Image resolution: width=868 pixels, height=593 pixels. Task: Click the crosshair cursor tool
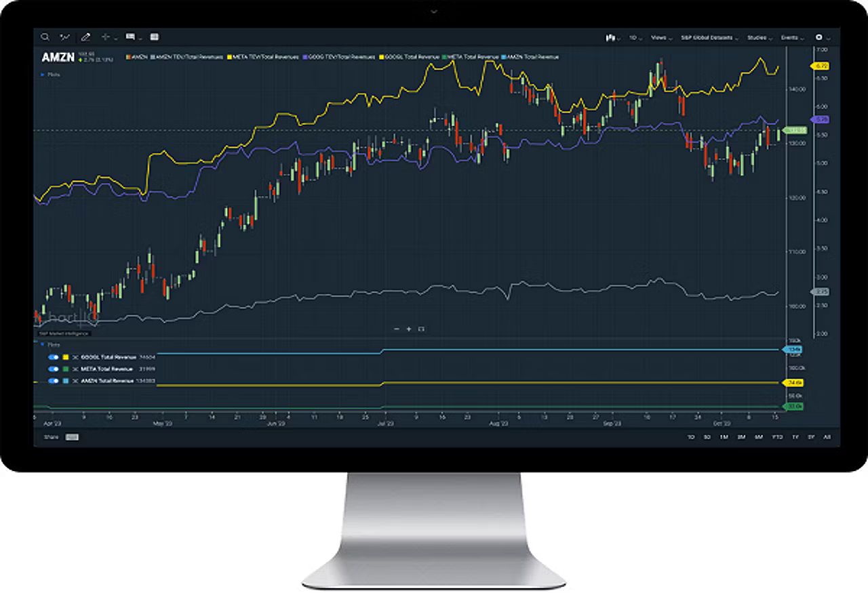106,37
